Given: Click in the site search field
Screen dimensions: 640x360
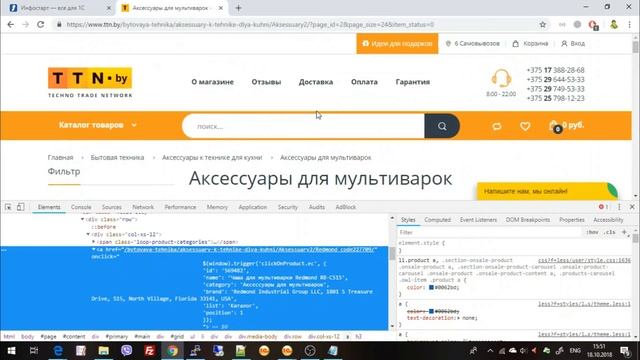Looking at the screenshot, I should pyautogui.click(x=303, y=126).
